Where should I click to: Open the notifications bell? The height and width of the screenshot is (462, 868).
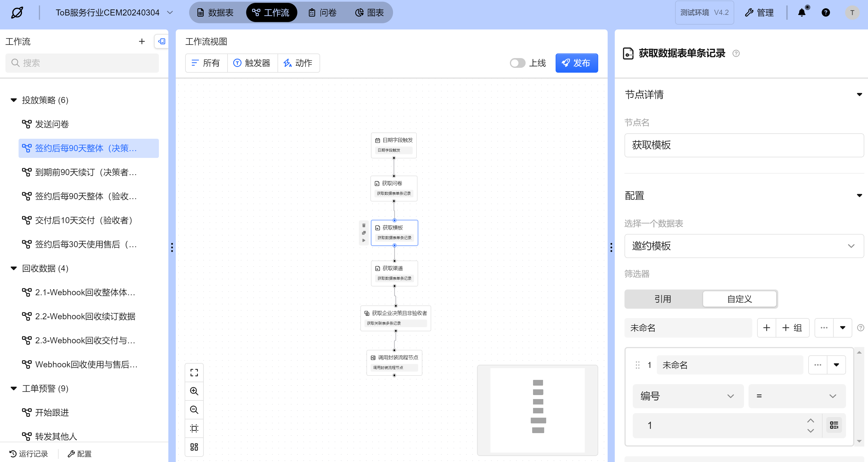(x=802, y=13)
